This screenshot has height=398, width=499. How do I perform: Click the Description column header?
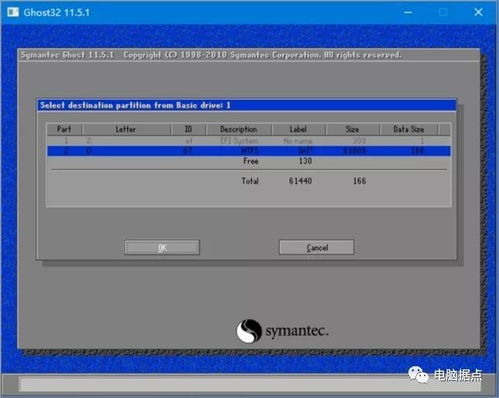pos(239,129)
